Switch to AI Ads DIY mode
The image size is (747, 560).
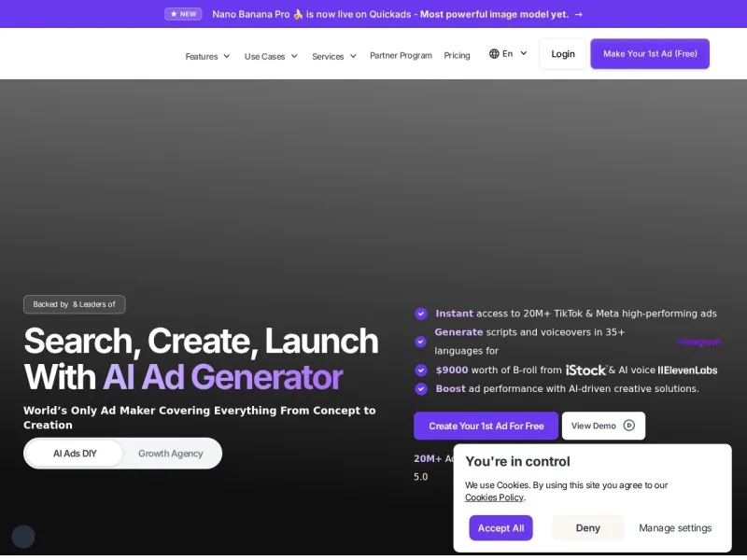(x=75, y=454)
